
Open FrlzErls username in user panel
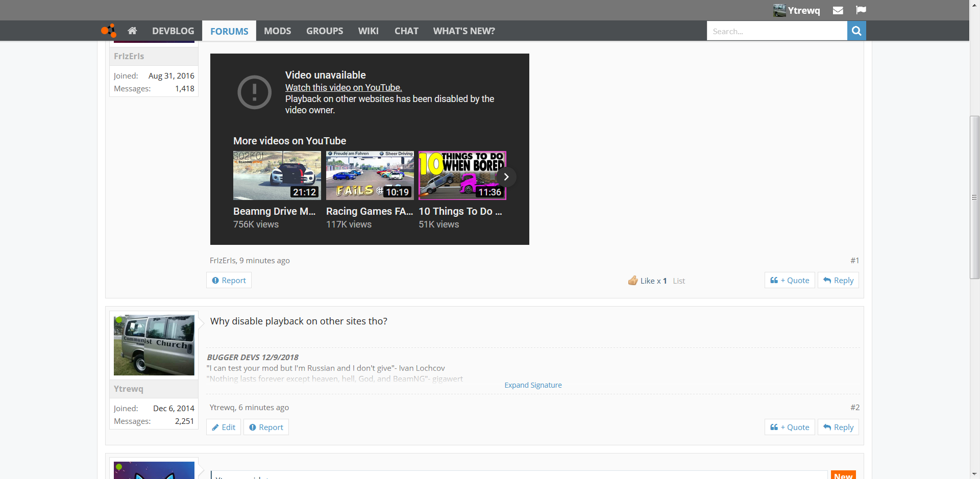pyautogui.click(x=129, y=56)
